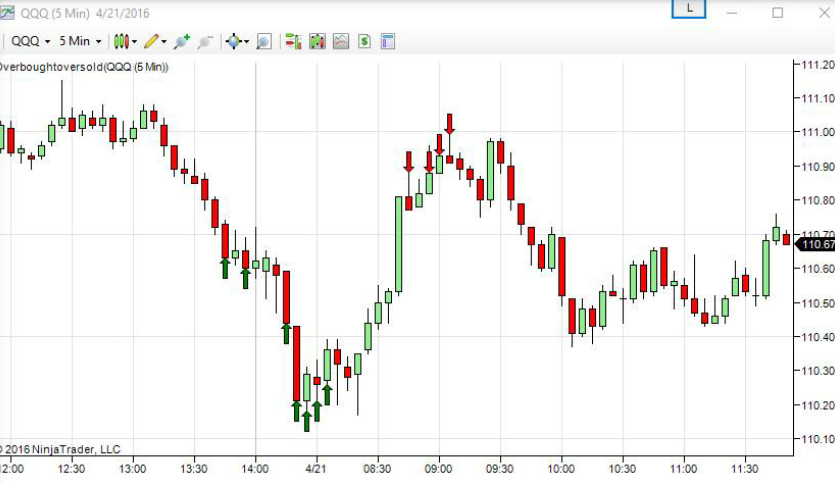The width and height of the screenshot is (835, 483).
Task: Select the pencil drawing tools icon
Action: coord(151,41)
